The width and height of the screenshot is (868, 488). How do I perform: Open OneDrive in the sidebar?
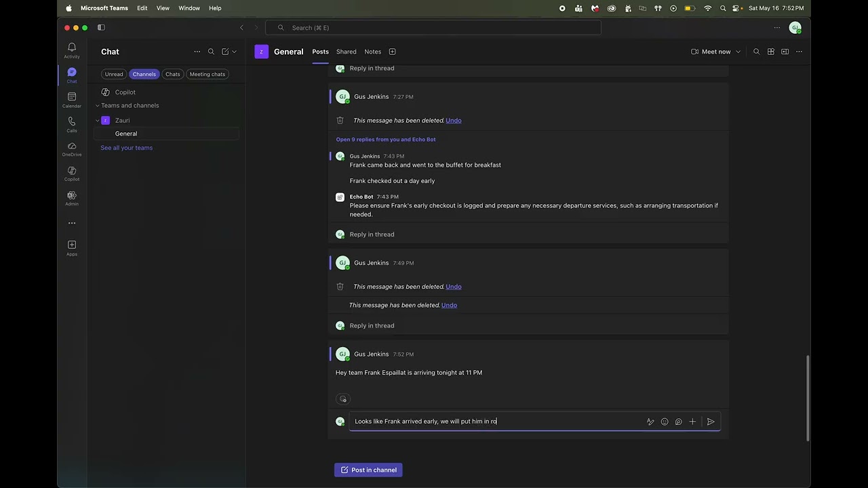(71, 148)
